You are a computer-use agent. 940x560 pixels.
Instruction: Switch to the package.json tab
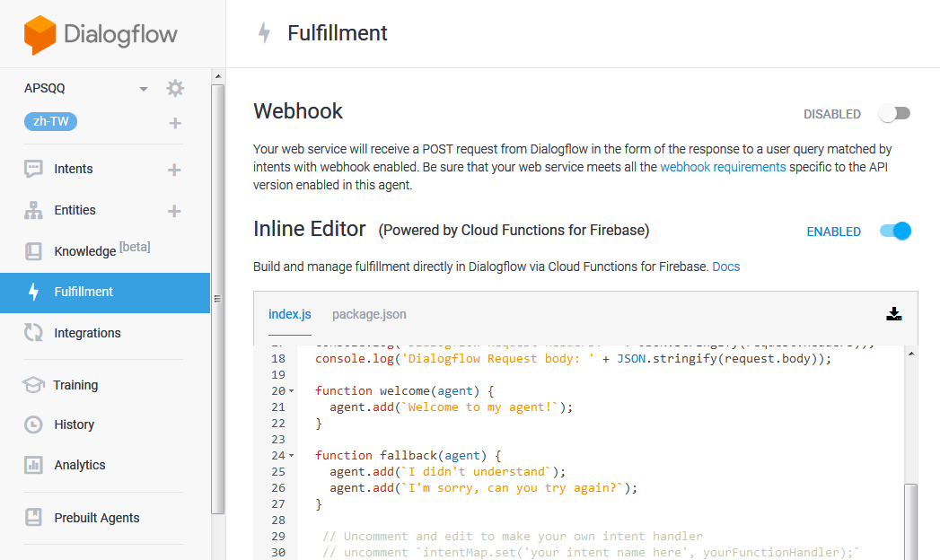[369, 314]
